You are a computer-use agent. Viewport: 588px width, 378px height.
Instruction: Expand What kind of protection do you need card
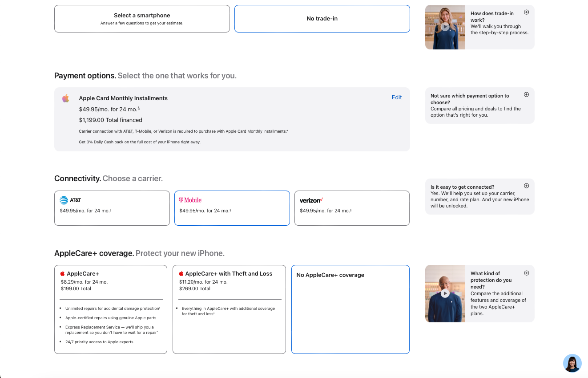point(527,273)
